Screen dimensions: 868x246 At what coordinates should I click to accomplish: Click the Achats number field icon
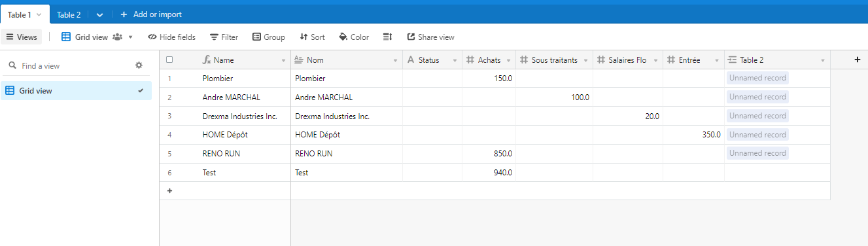click(x=470, y=60)
